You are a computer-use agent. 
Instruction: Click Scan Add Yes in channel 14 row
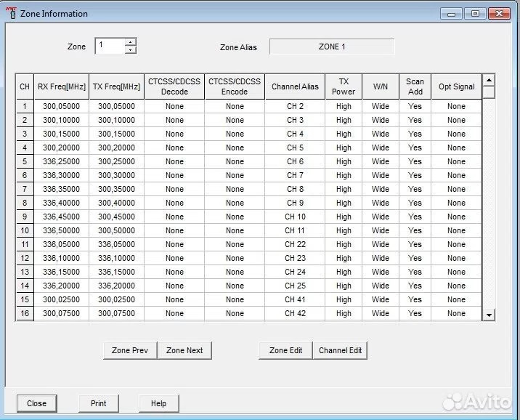click(415, 286)
